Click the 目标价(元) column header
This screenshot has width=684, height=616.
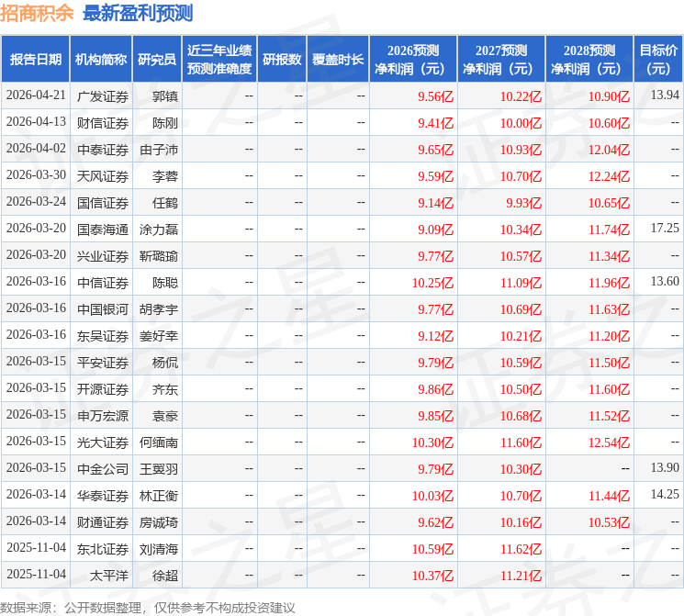click(x=658, y=60)
